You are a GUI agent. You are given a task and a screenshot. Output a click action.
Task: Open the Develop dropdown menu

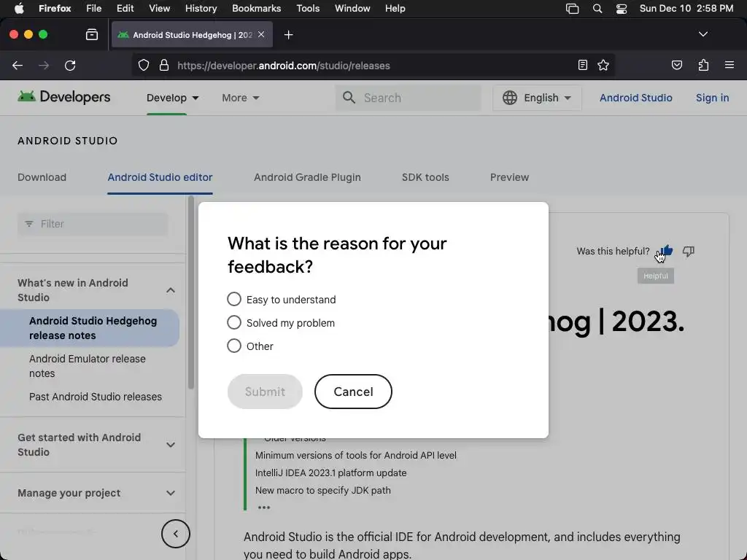click(172, 98)
